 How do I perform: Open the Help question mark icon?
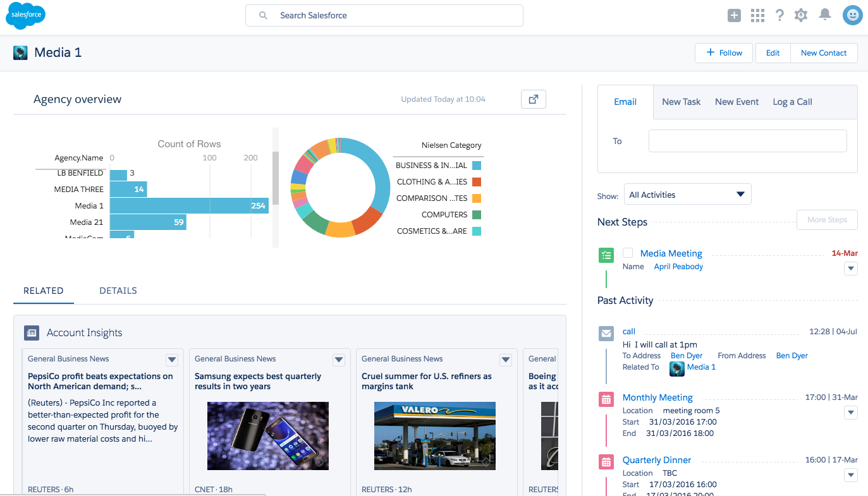click(779, 16)
